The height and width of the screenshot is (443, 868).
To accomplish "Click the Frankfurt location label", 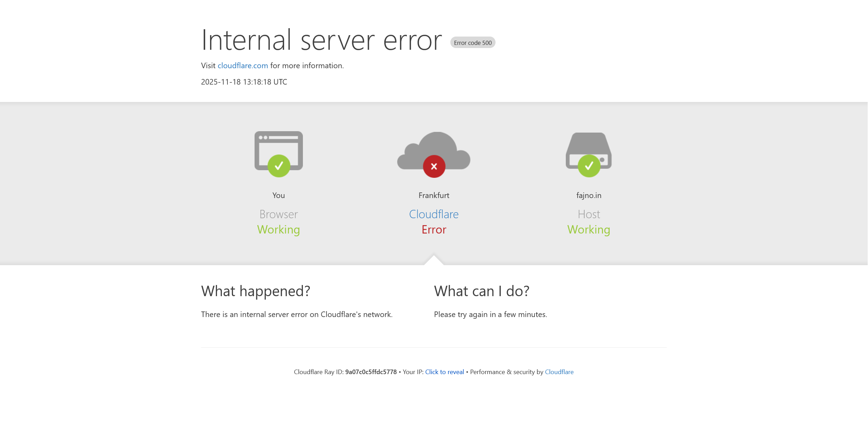I will [434, 196].
